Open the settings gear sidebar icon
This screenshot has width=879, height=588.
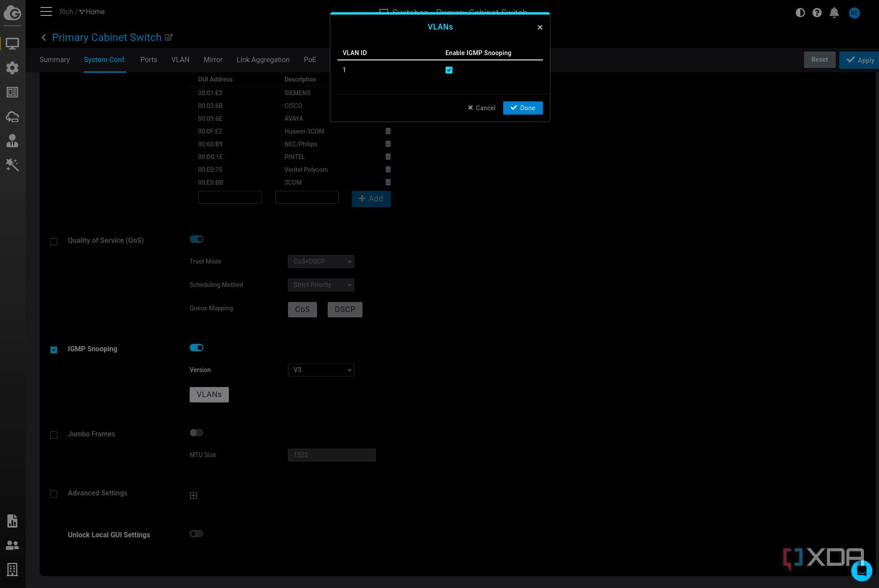(x=12, y=67)
